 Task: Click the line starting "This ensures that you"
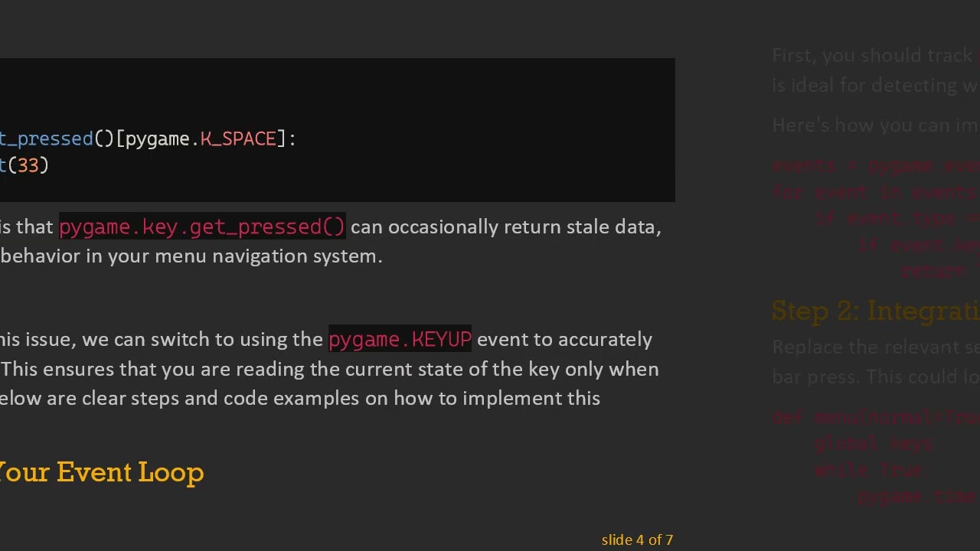(x=329, y=369)
